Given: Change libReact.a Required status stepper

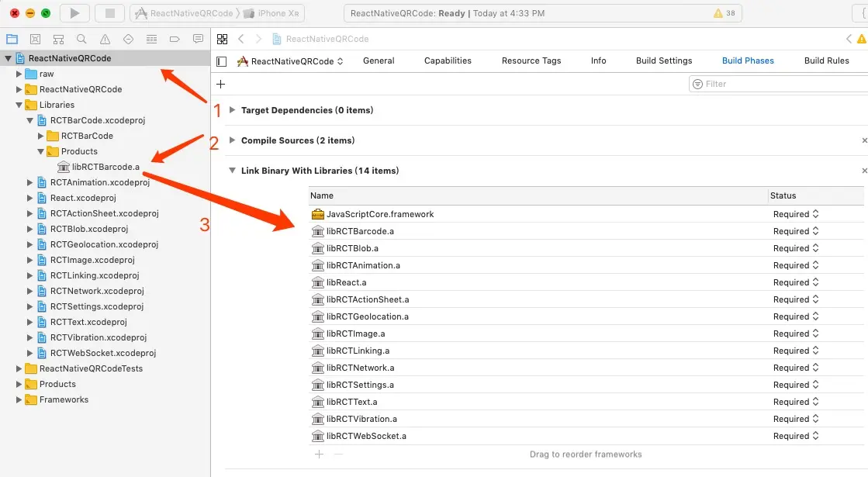Looking at the screenshot, I should pyautogui.click(x=815, y=282).
